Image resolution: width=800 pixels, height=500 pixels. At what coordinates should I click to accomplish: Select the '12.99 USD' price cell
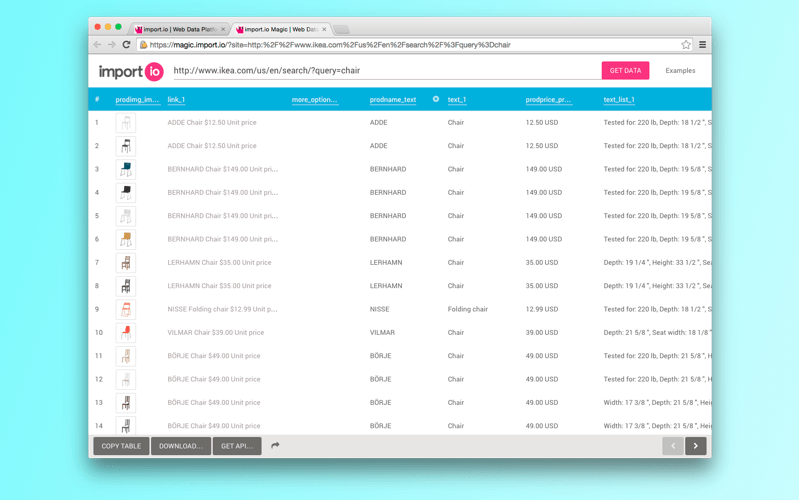click(543, 309)
